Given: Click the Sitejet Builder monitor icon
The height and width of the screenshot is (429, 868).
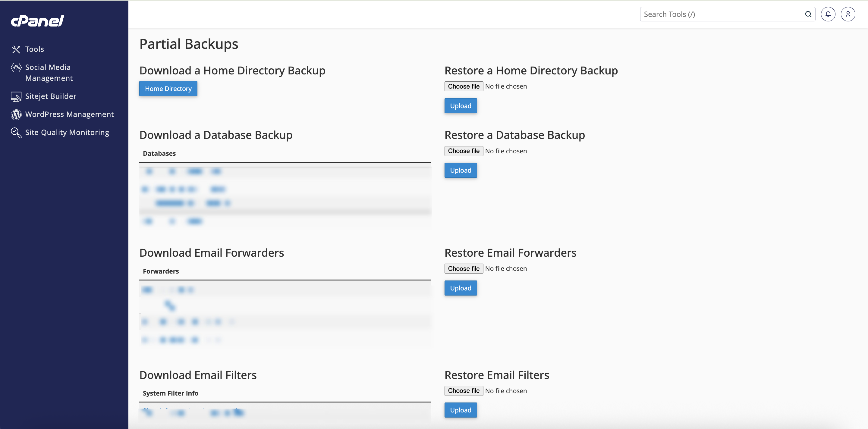Looking at the screenshot, I should [x=16, y=96].
